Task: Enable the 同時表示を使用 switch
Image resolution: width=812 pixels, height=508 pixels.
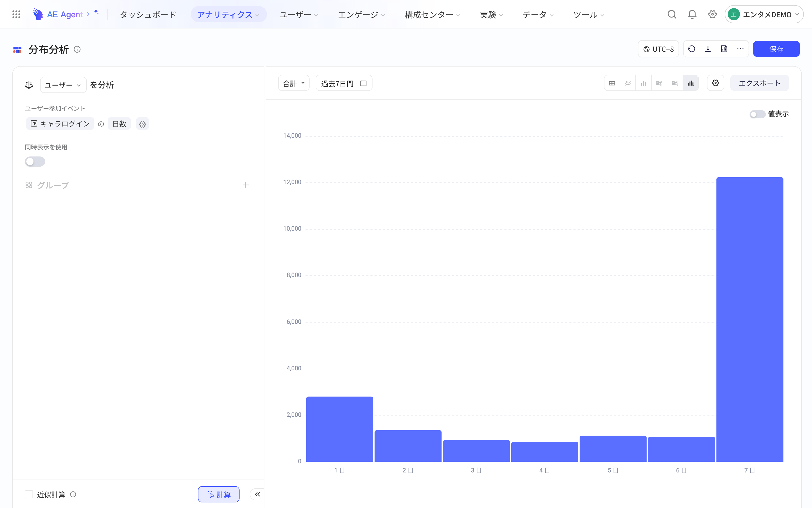Action: [35, 162]
